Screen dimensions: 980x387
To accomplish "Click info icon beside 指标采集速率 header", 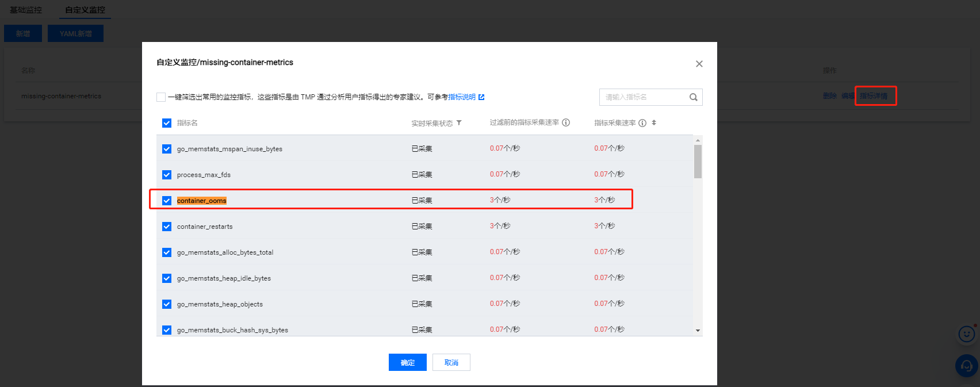I will [642, 123].
